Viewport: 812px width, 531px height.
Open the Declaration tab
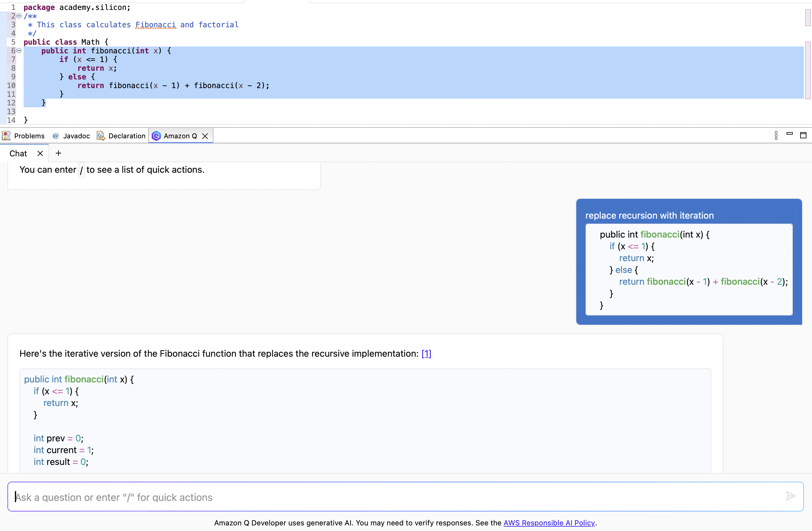pyautogui.click(x=127, y=136)
